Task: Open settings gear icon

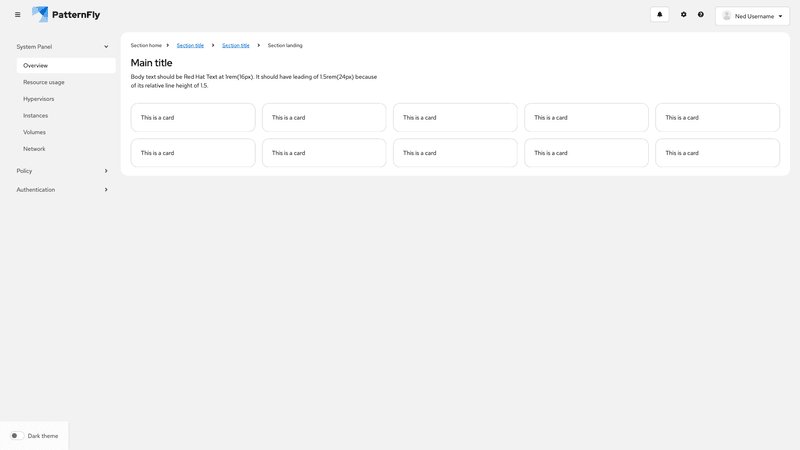Action: [684, 15]
